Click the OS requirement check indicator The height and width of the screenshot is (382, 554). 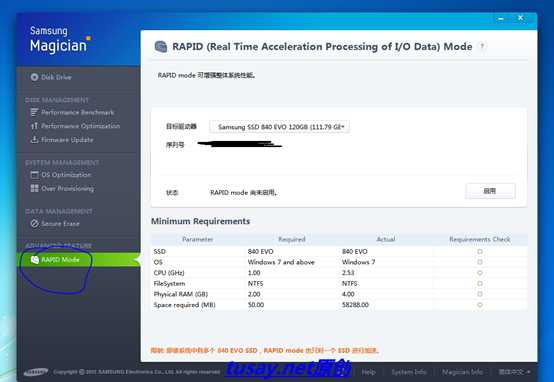[x=480, y=262]
